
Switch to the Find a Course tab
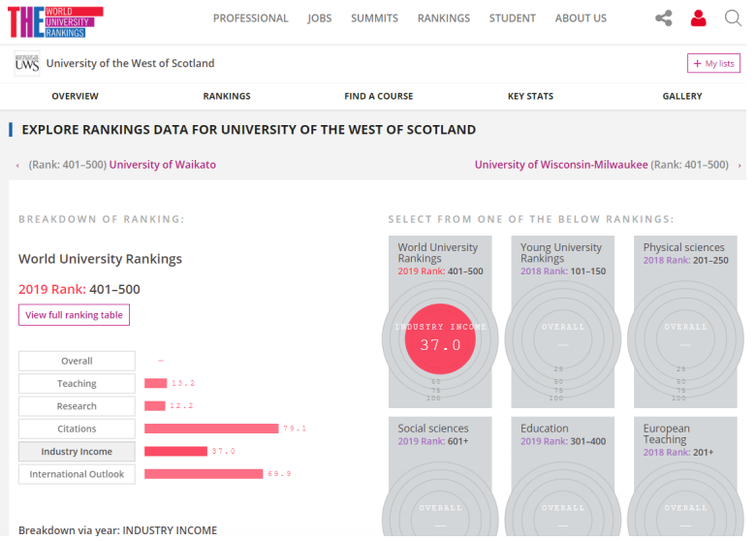coord(378,96)
